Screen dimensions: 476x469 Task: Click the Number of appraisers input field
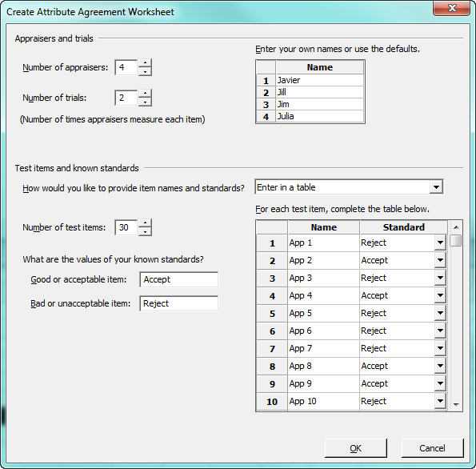click(x=126, y=67)
